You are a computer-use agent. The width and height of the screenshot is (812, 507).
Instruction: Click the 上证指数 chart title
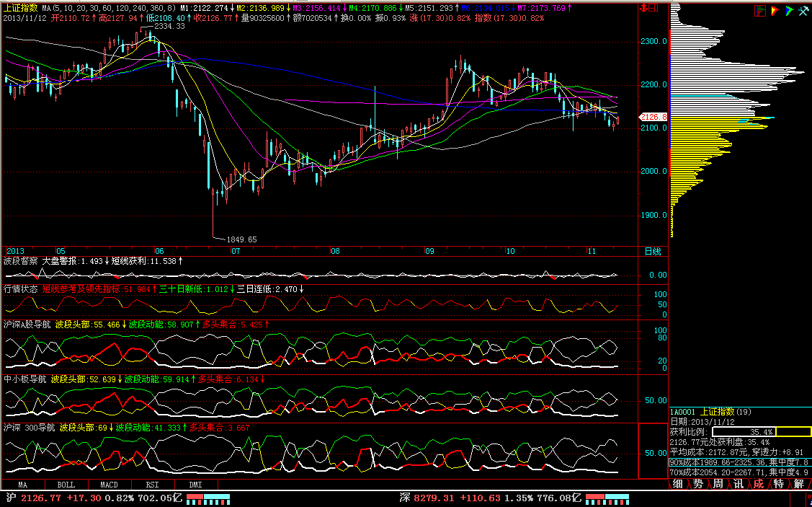coord(20,8)
